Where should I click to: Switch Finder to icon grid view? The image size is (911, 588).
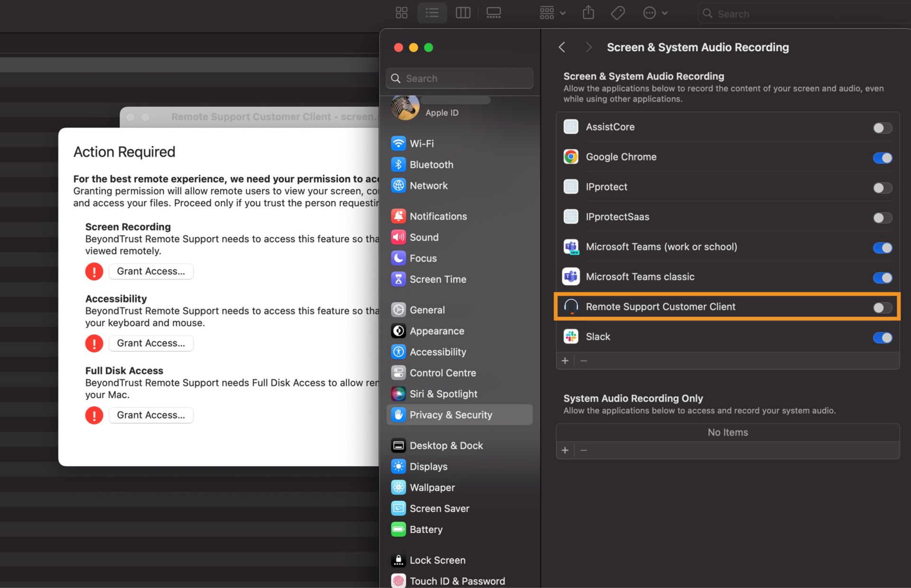click(401, 13)
